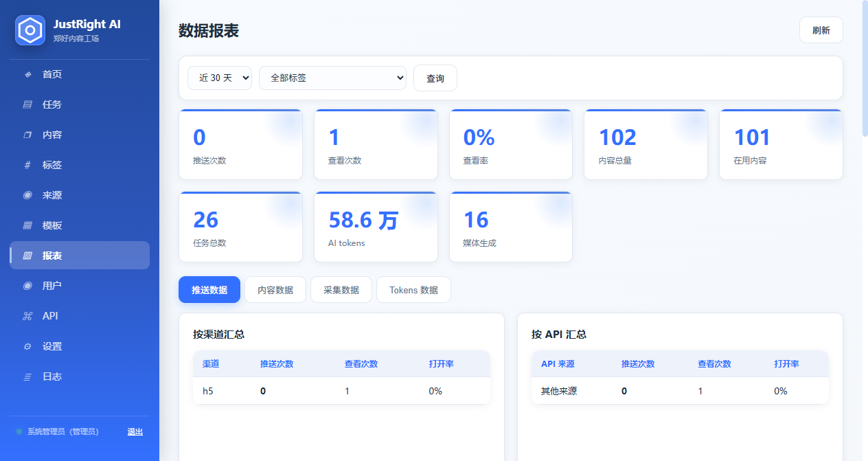Image resolution: width=868 pixels, height=461 pixels.
Task: Select the Tokens 数据 tab
Action: point(413,290)
